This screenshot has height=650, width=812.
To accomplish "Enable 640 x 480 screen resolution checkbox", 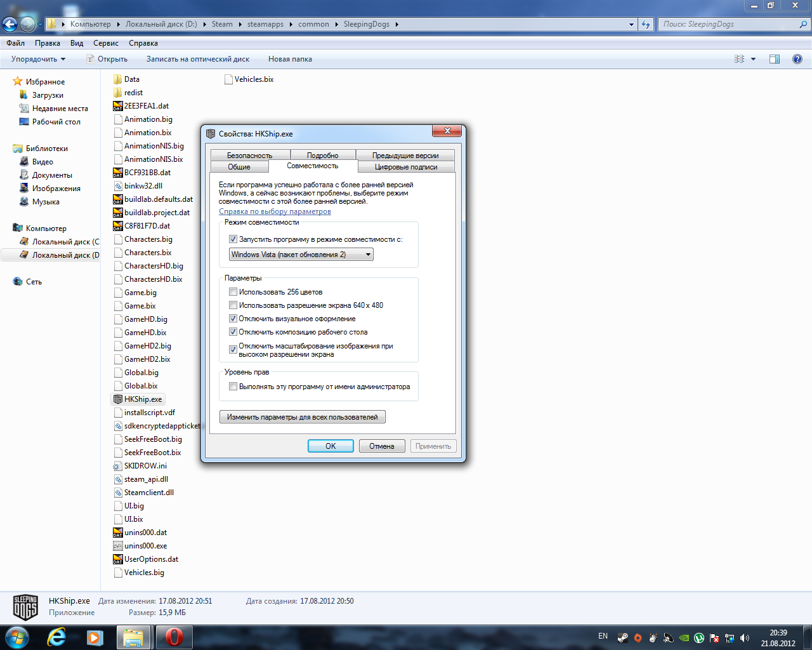I will coord(233,305).
